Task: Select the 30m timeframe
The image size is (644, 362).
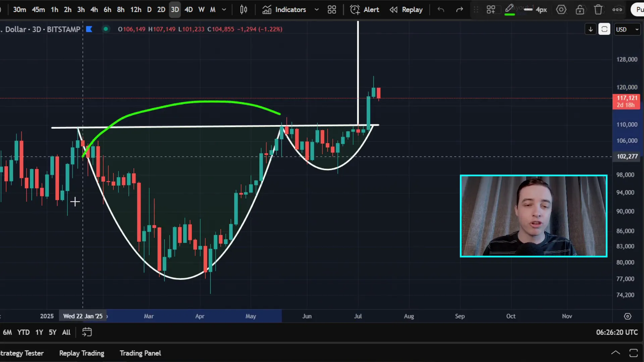Action: (x=19, y=10)
